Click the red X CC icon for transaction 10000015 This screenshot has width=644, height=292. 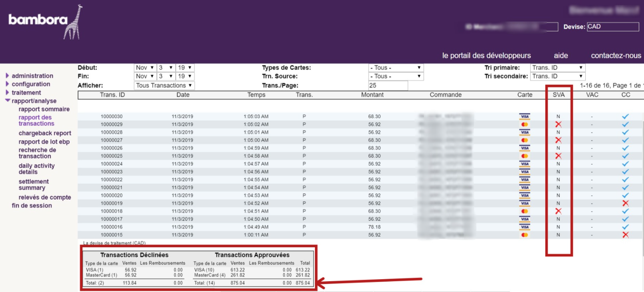click(x=625, y=235)
